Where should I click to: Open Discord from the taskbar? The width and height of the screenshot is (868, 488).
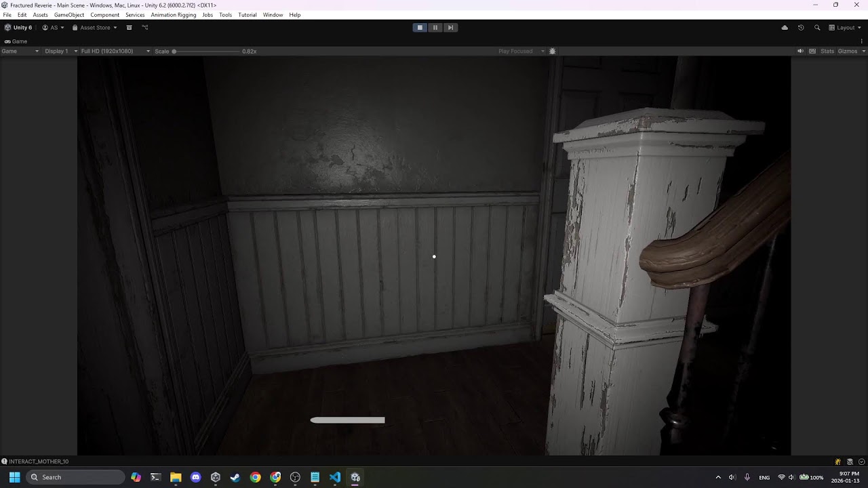click(x=196, y=477)
